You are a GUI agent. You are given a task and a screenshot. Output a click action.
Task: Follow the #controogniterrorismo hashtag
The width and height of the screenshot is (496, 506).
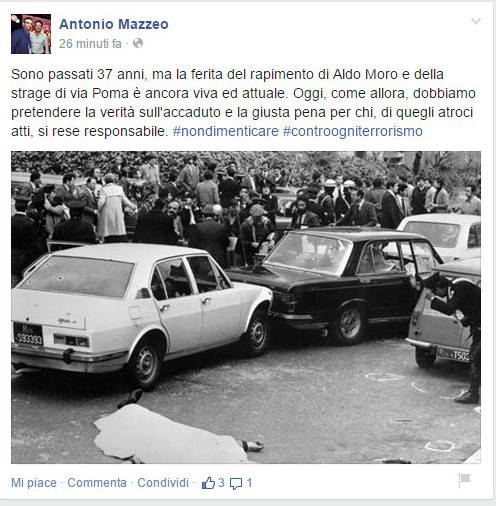click(353, 131)
